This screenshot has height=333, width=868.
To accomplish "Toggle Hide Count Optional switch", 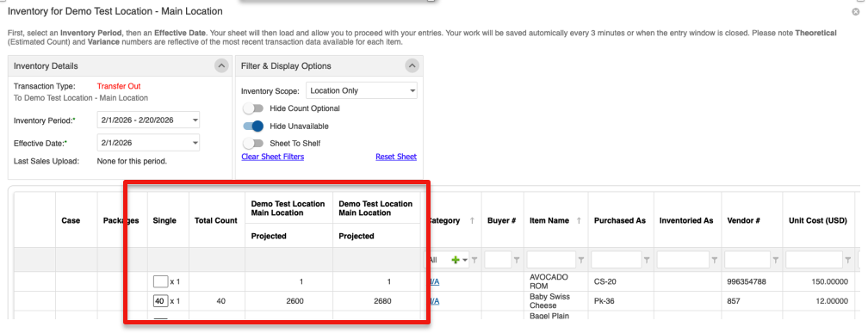I will [x=253, y=108].
